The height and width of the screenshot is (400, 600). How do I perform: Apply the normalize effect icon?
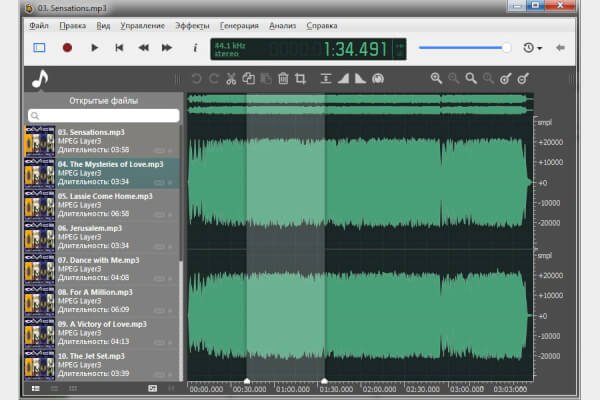(x=326, y=79)
